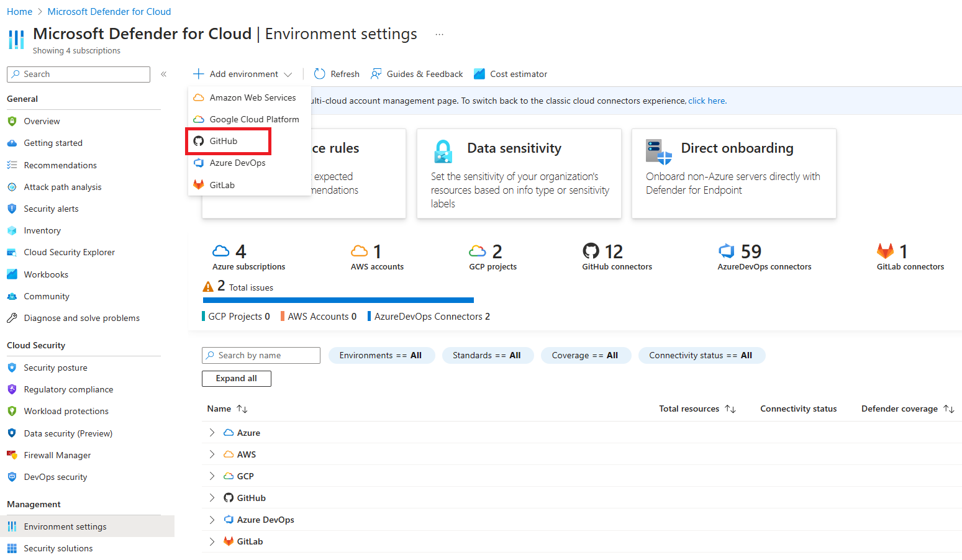Select GitLab in the dropdown menu
The image size is (962, 560).
coord(222,185)
